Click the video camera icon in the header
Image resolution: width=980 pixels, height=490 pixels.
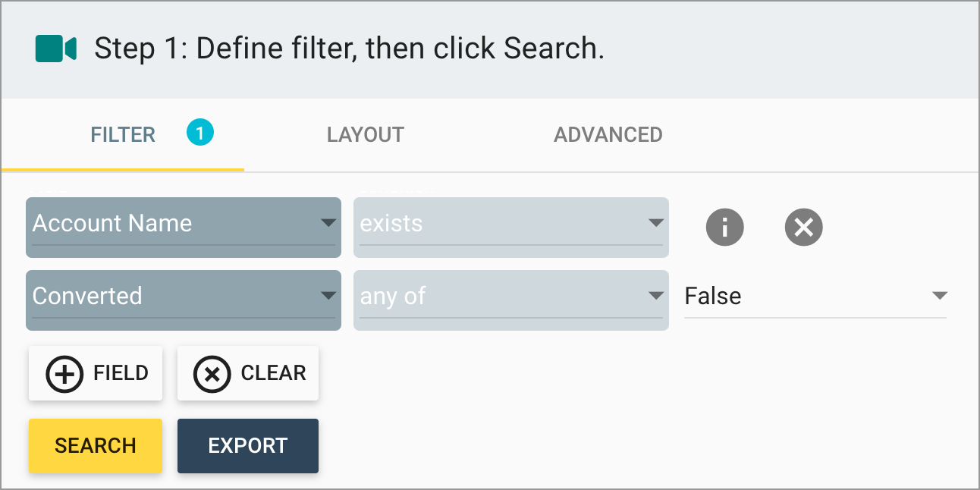(55, 49)
